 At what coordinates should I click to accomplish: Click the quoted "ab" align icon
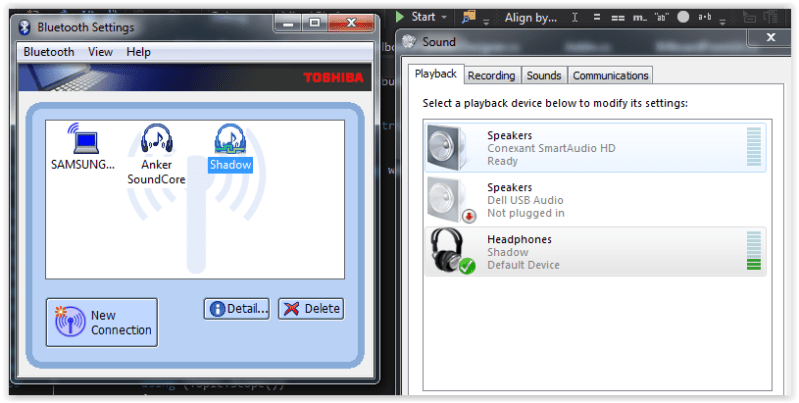coord(661,17)
